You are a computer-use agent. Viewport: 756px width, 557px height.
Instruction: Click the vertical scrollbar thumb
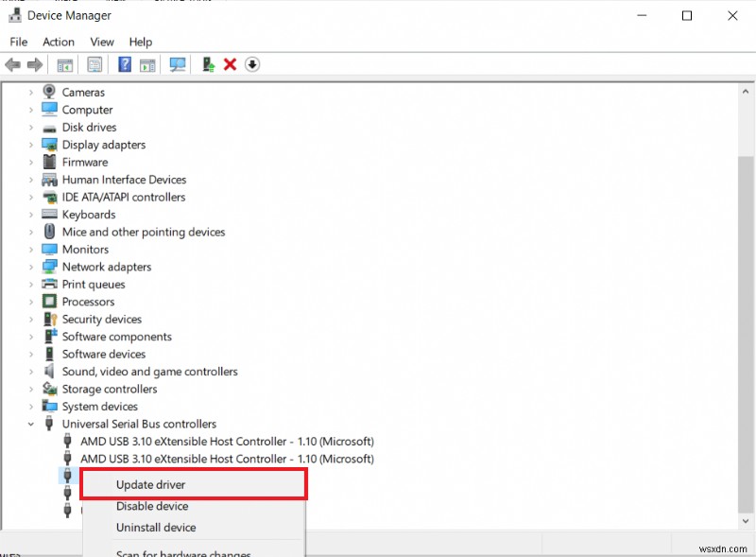click(746, 335)
